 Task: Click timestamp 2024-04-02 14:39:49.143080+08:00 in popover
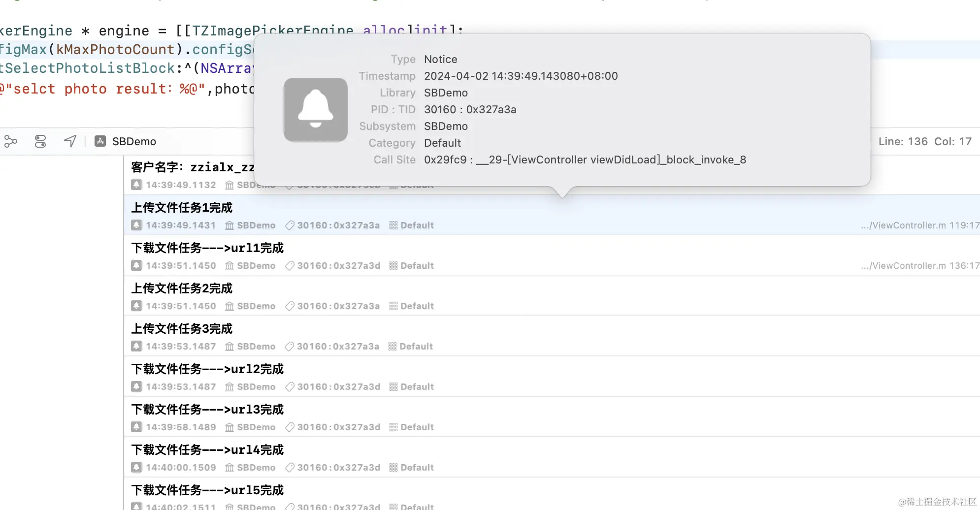(x=521, y=76)
